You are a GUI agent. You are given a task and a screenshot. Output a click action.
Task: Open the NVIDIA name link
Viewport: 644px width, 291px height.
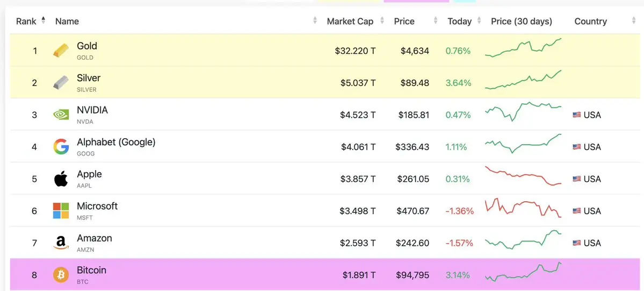92,110
